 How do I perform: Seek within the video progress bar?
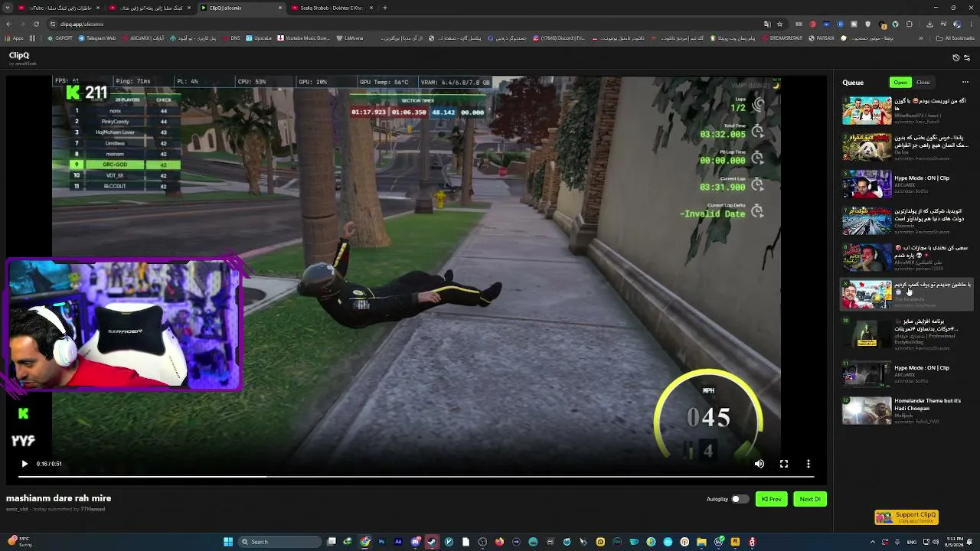416,476
